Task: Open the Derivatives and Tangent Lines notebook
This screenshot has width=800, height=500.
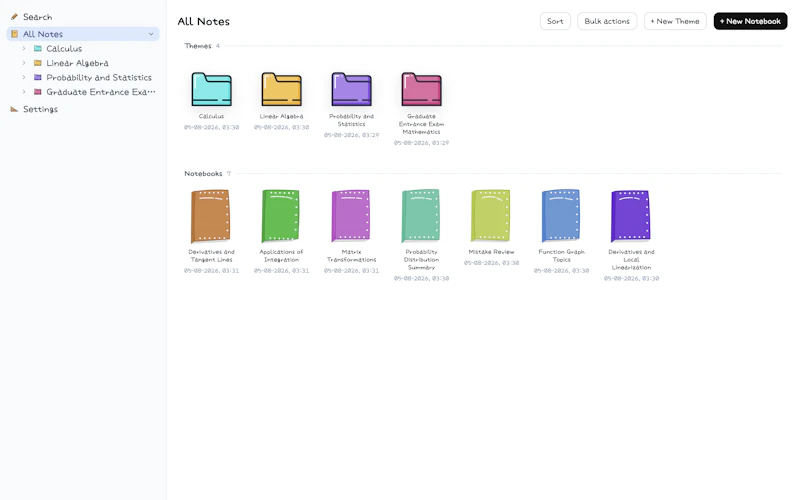Action: (210, 216)
